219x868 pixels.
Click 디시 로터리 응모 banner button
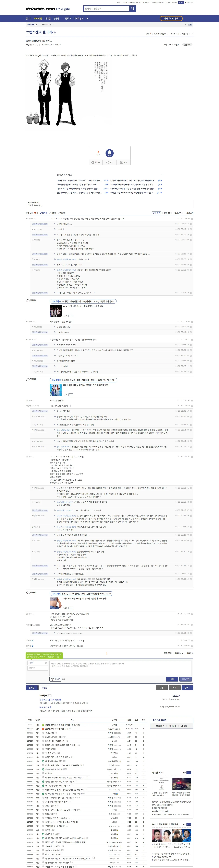(171, 19)
